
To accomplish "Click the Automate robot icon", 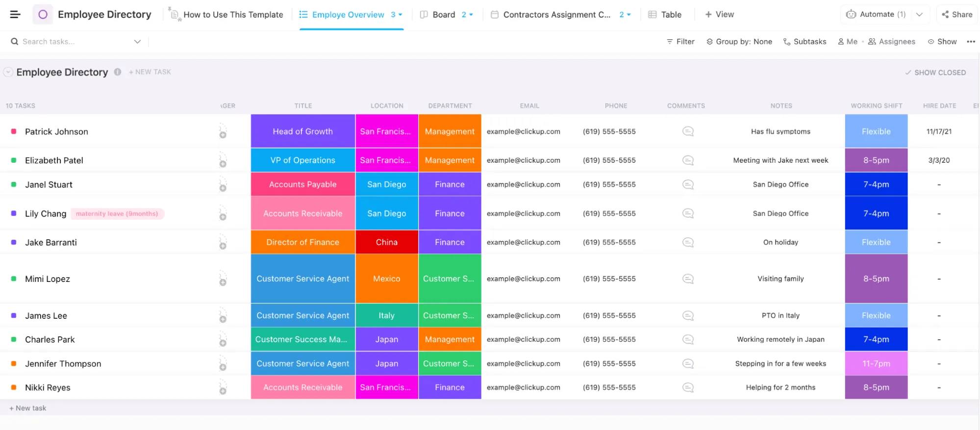I will (851, 15).
